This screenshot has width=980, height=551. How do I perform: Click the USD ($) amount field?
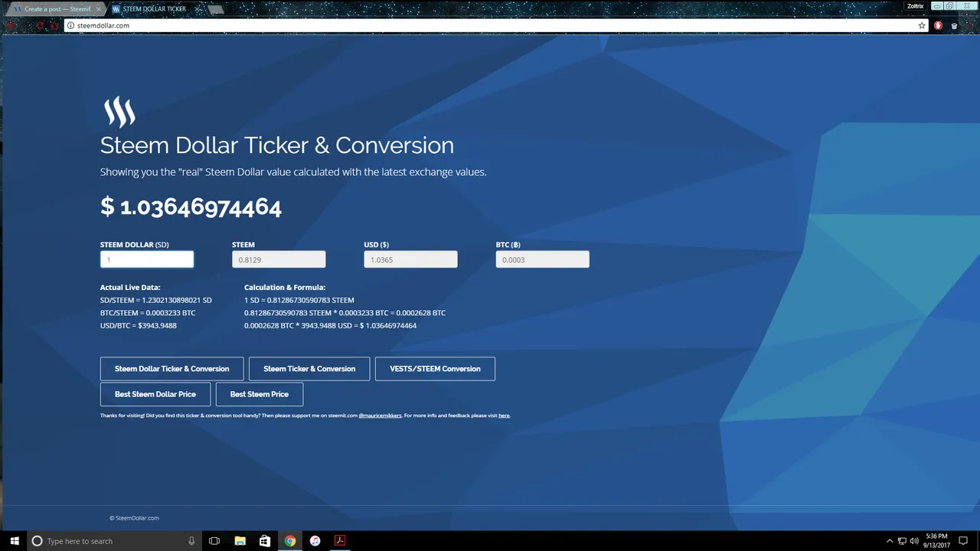[x=410, y=259]
